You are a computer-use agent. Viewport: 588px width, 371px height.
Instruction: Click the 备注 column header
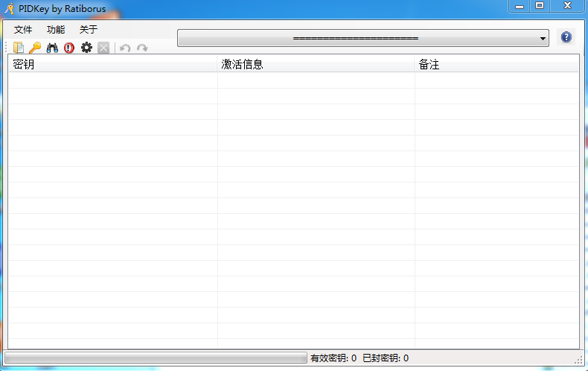coord(496,64)
